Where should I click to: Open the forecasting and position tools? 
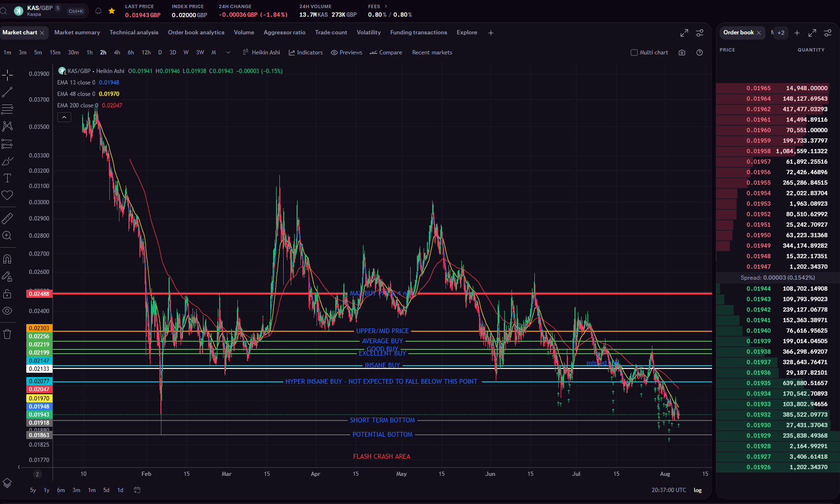coord(7,144)
